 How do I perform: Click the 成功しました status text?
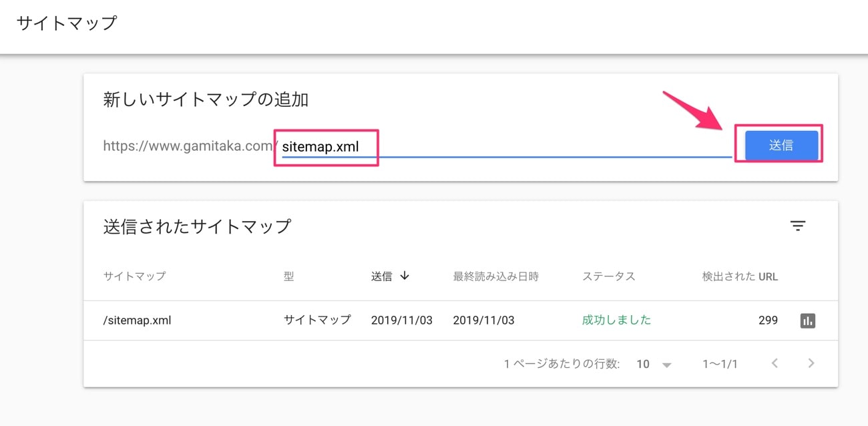click(x=616, y=320)
